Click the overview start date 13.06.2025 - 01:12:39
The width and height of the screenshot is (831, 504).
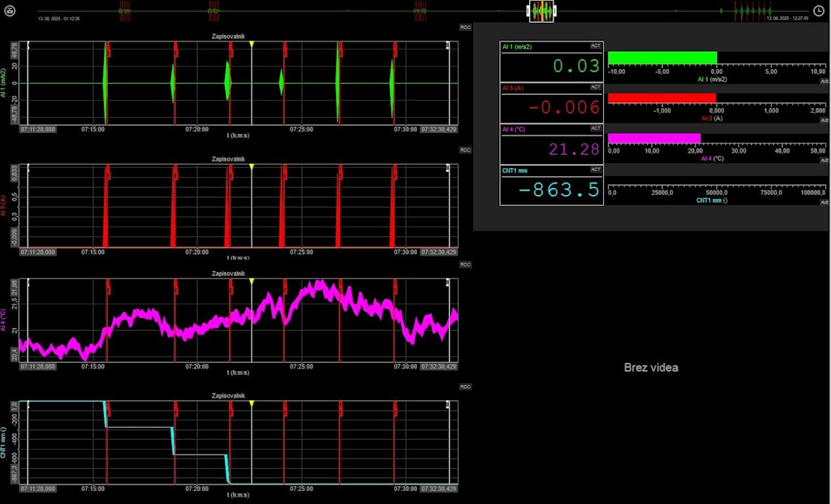58,19
